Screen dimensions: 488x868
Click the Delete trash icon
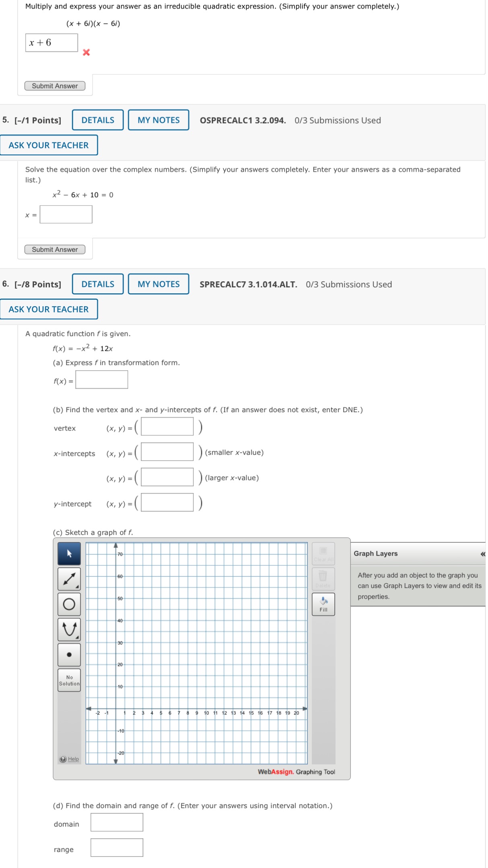tap(323, 578)
